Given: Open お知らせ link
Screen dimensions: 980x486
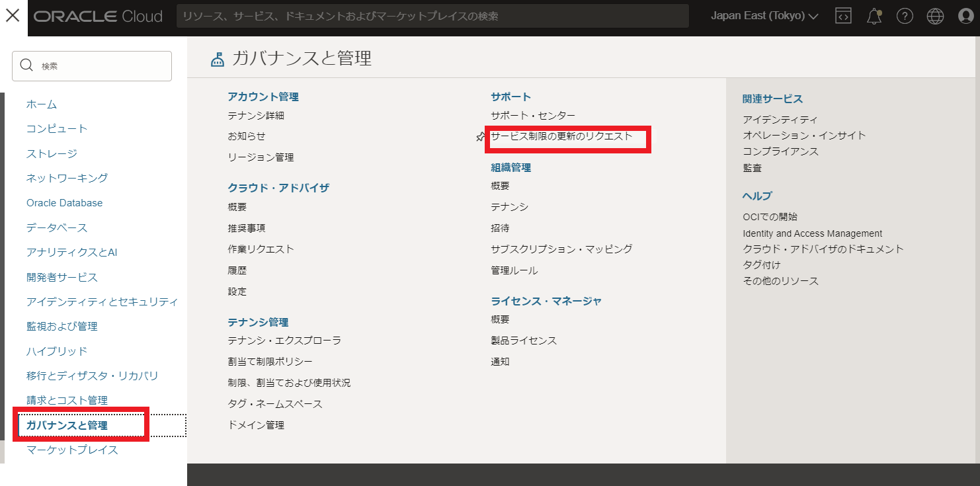Looking at the screenshot, I should (247, 136).
